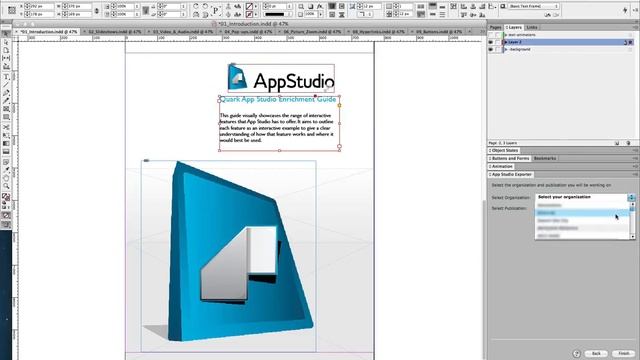
Task: Open the Select Organization dropdown arrow
Action: 631,198
